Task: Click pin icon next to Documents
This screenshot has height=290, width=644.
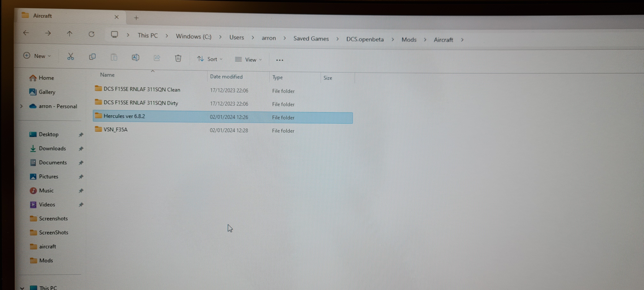Action: click(81, 163)
